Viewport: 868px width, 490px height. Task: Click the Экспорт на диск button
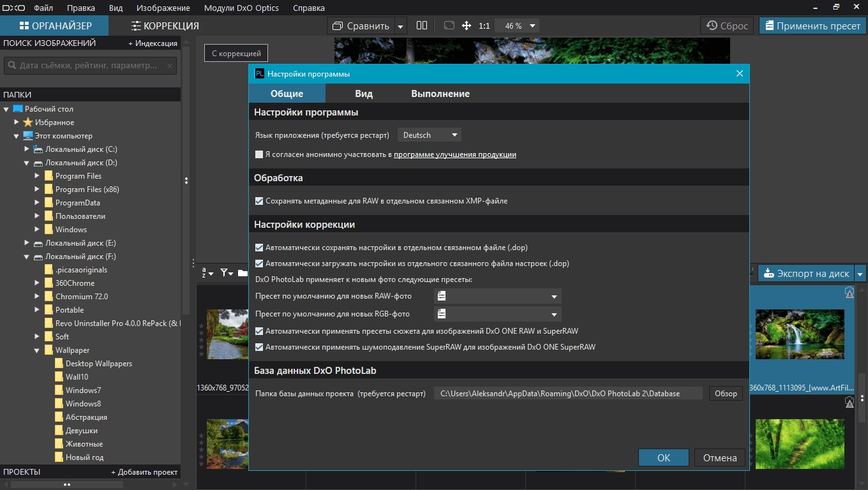807,274
